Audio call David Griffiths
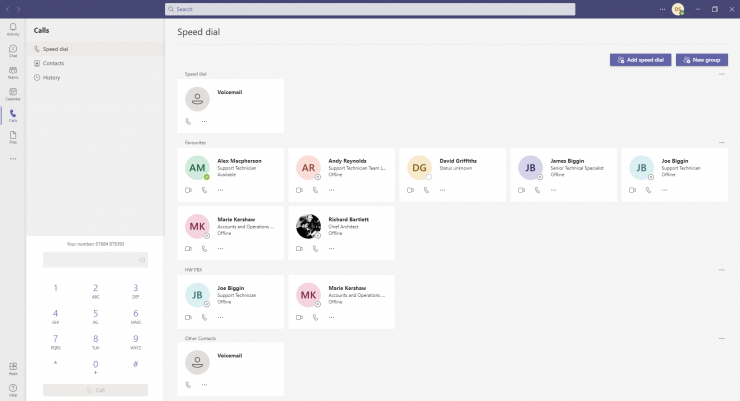This screenshot has width=740, height=401. coord(426,190)
